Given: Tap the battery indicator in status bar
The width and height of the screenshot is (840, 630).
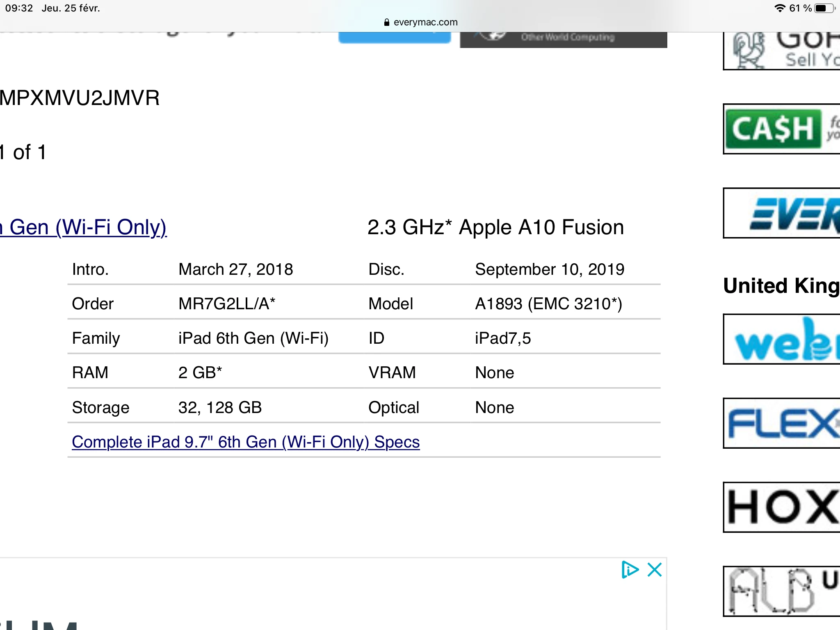Looking at the screenshot, I should (x=824, y=8).
